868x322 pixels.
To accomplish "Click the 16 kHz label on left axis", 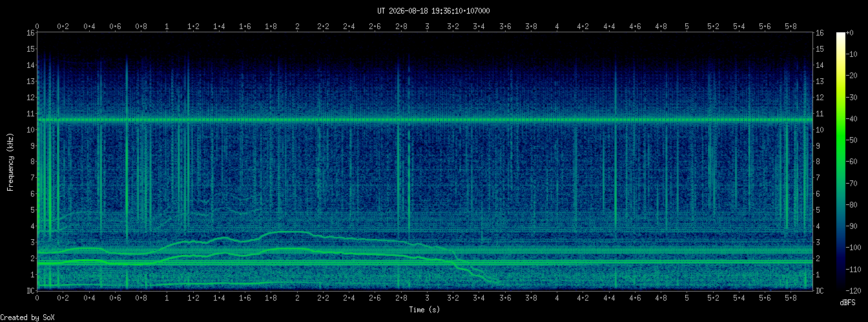I will point(30,33).
